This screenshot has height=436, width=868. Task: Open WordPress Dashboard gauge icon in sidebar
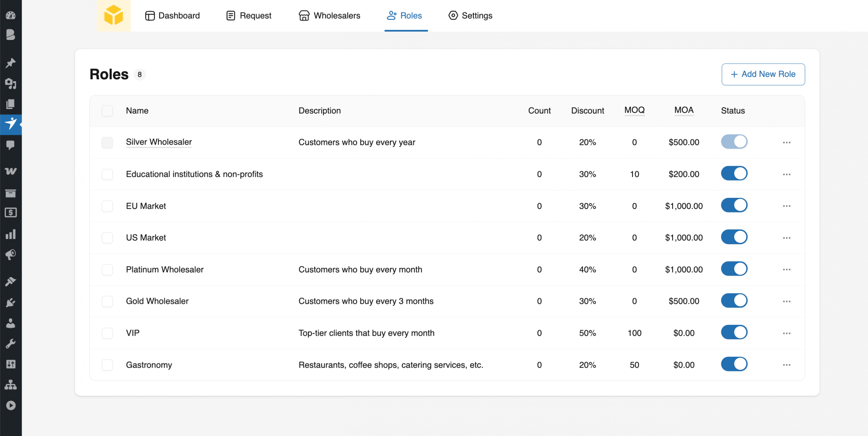[x=11, y=15]
